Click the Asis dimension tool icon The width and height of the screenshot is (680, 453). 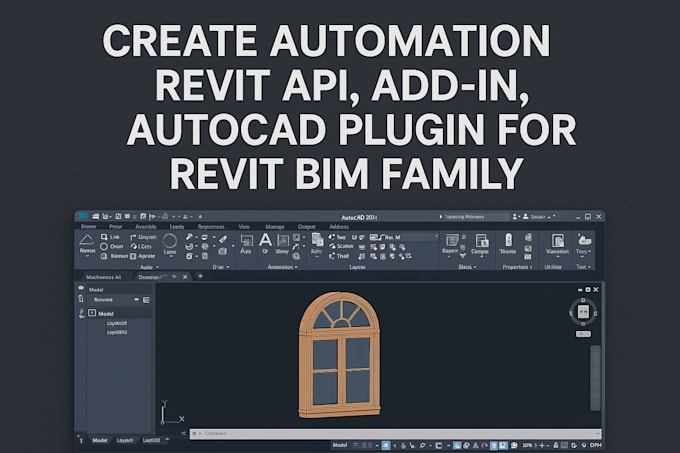pos(246,241)
